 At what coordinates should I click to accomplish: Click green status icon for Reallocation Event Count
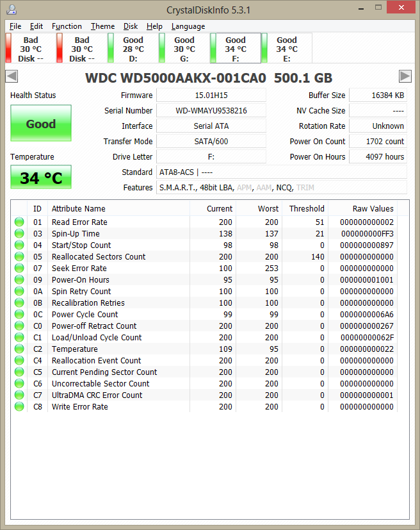click(19, 360)
